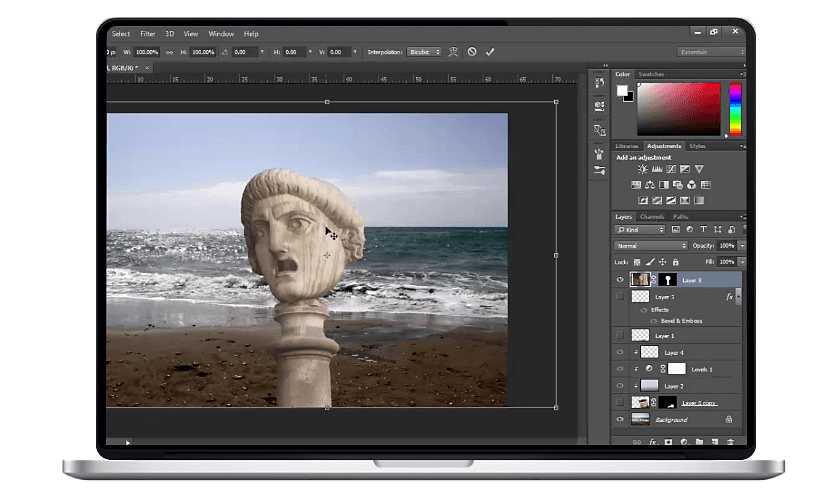Add a Color Balance scales adjustment
The width and height of the screenshot is (817, 504).
pyautogui.click(x=650, y=184)
